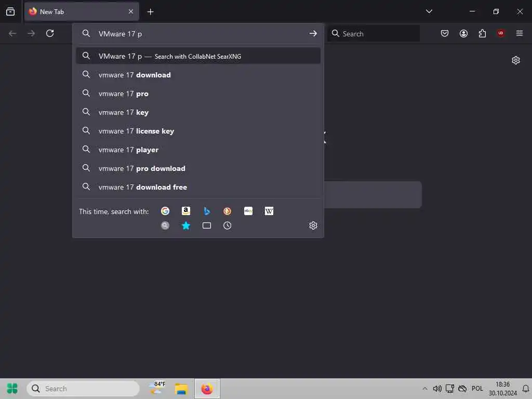Open Firefox account menu
This screenshot has width=532, height=399.
(463, 33)
